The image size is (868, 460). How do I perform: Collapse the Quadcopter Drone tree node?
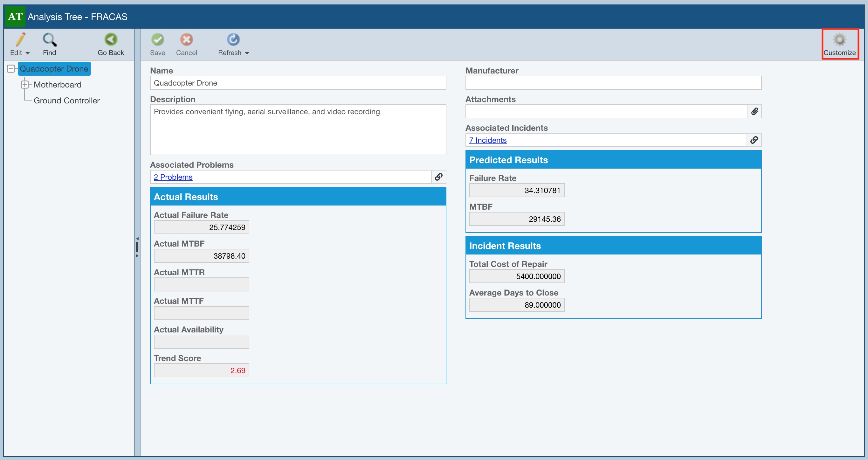[x=11, y=69]
